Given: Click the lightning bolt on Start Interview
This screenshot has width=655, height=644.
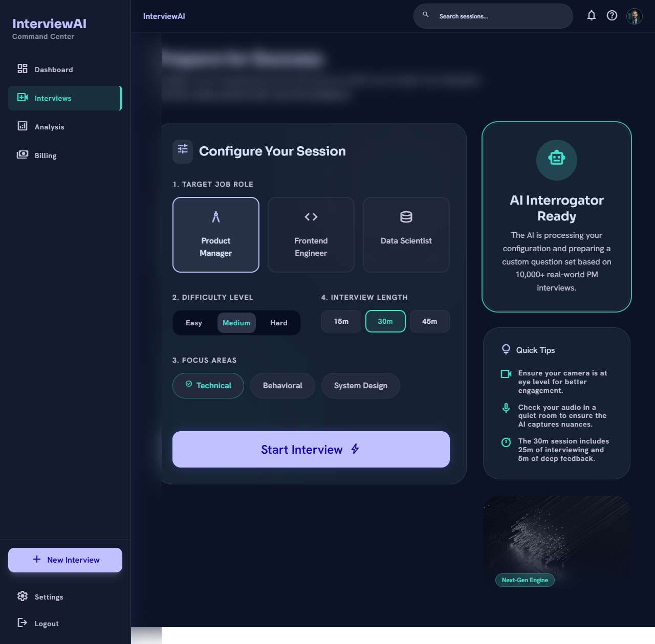Looking at the screenshot, I should click(x=355, y=449).
